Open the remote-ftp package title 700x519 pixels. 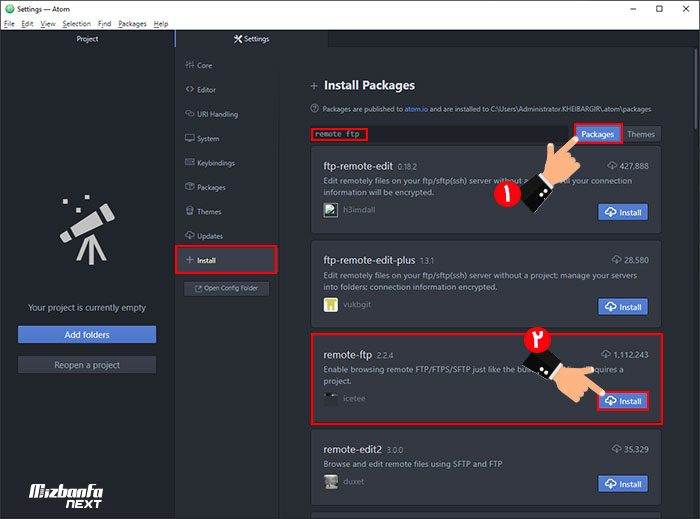(x=347, y=355)
